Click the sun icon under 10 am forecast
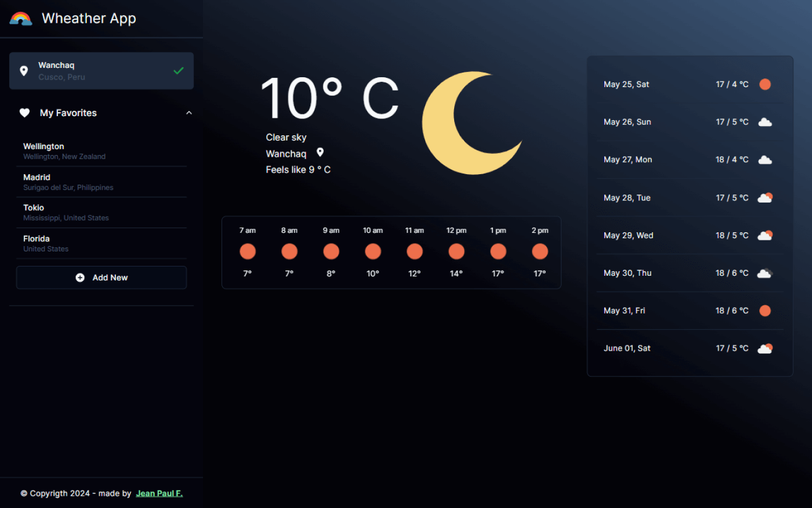Screen dimensions: 812x508 [373, 251]
